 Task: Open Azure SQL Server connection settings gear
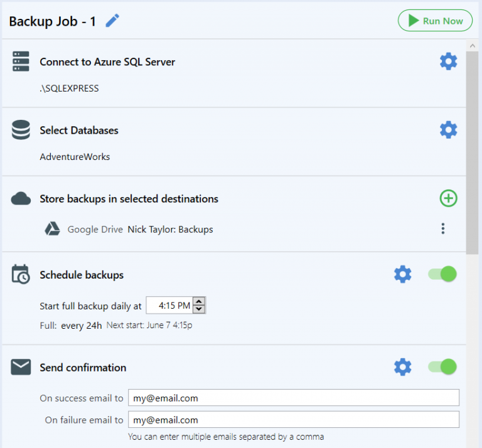point(449,61)
